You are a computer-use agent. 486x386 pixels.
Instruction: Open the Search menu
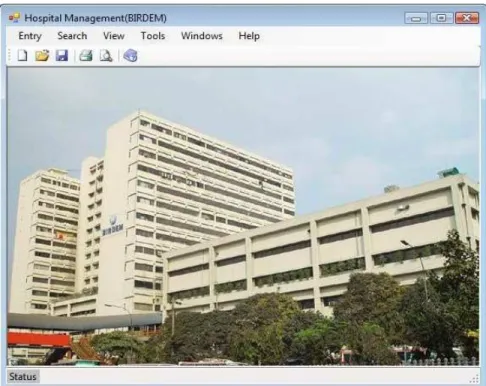pos(72,36)
